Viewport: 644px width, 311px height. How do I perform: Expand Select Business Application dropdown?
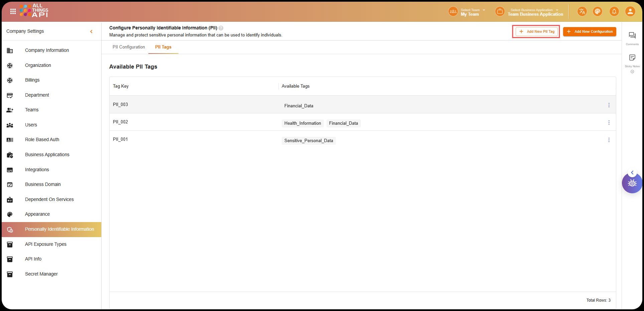coord(535,12)
